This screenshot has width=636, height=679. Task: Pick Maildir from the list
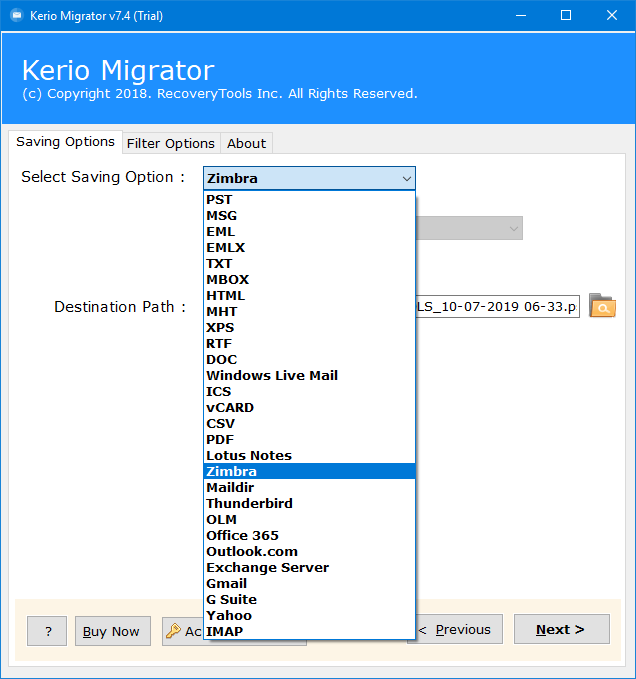tap(309, 488)
